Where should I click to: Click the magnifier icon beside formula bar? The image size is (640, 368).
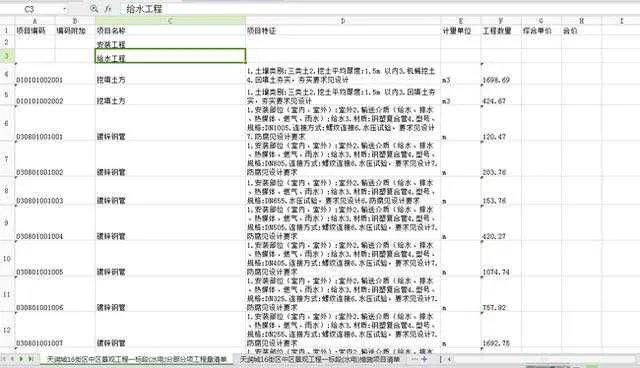click(x=94, y=9)
